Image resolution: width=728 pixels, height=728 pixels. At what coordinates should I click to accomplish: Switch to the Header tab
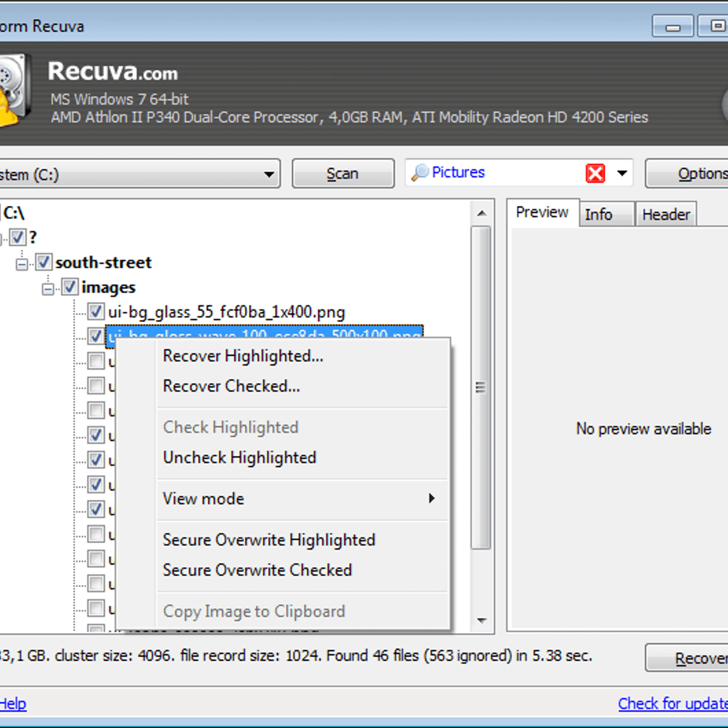click(x=666, y=214)
